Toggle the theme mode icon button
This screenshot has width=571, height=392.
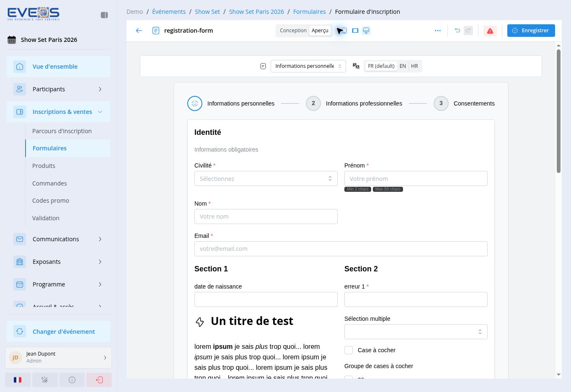[45, 380]
